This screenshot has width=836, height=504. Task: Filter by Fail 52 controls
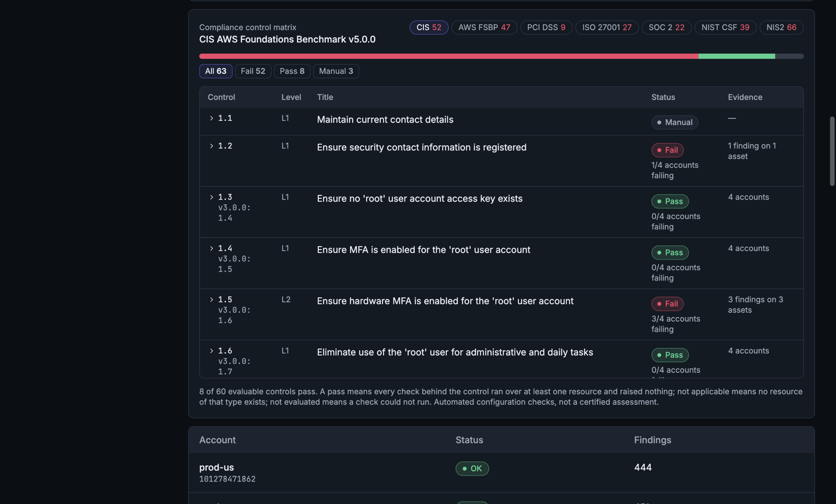(x=253, y=71)
